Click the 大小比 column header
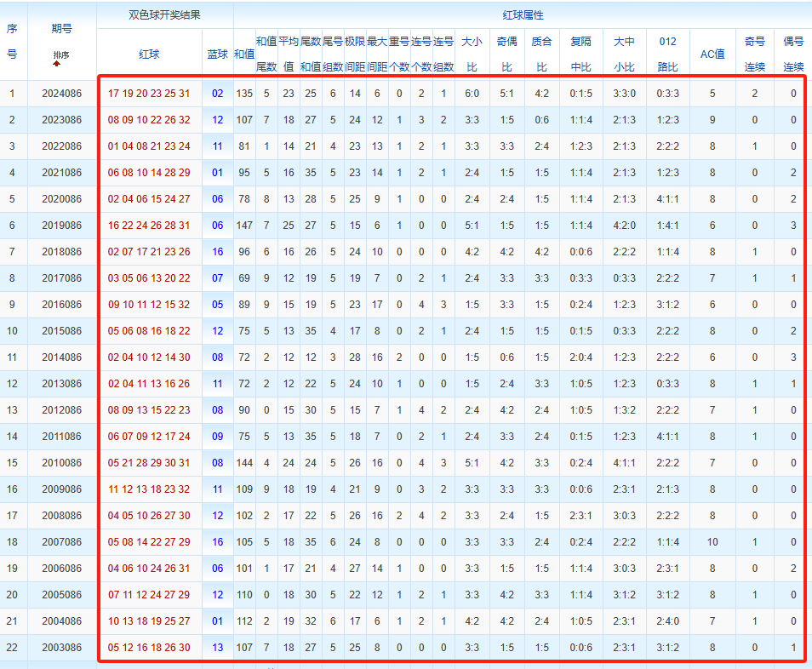Screen dimensions: 812x669 click(x=472, y=54)
